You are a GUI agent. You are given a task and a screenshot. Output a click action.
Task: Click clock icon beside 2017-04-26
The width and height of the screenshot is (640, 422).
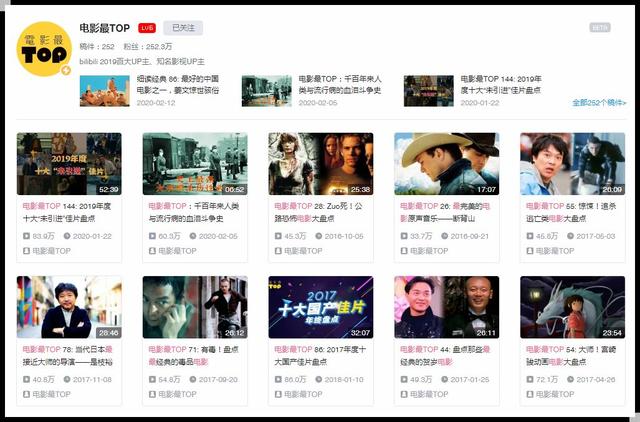click(x=570, y=379)
